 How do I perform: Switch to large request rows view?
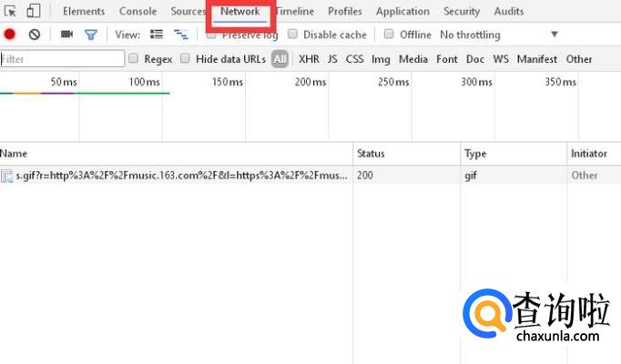157,35
